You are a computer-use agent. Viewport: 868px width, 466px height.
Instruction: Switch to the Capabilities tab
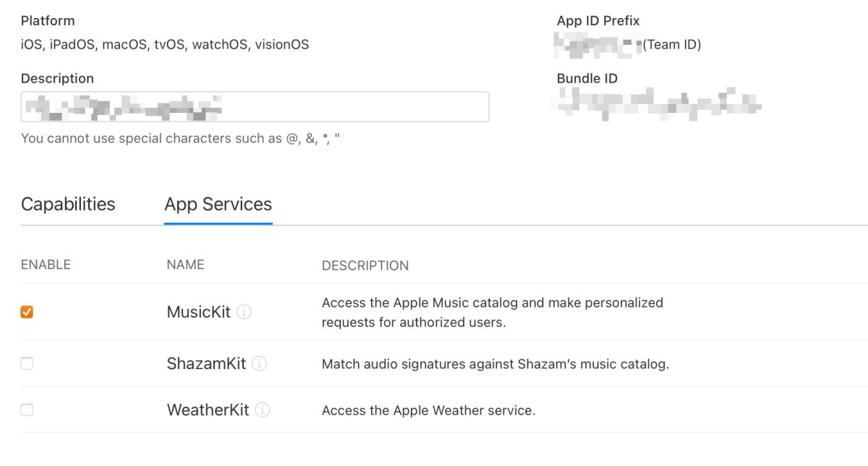[68, 204]
